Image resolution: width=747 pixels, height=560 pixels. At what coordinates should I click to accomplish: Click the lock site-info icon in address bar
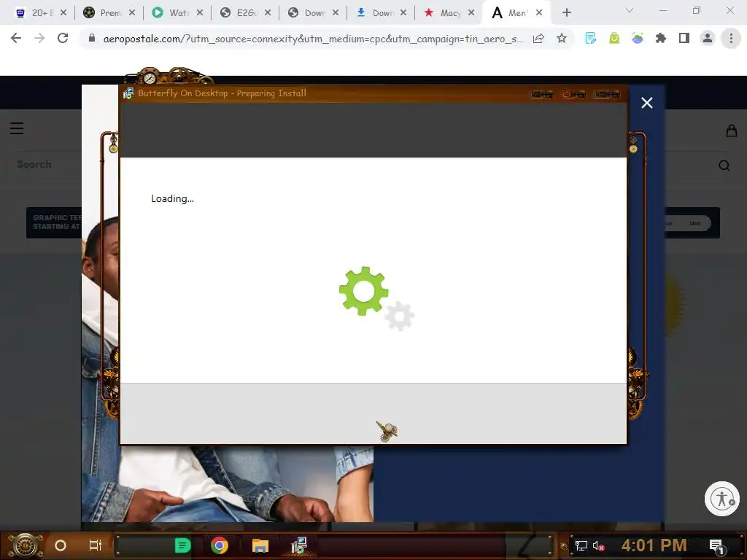coord(92,38)
